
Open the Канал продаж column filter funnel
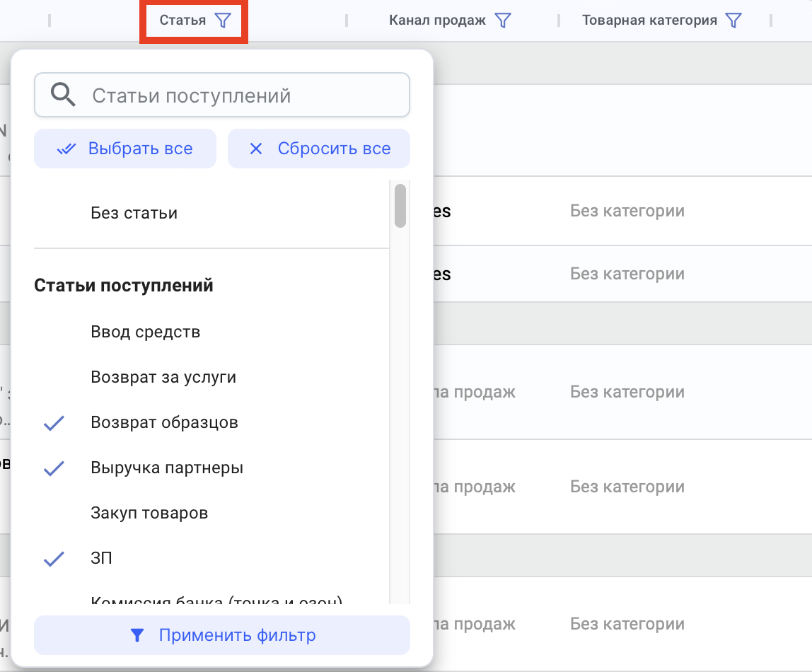click(502, 21)
